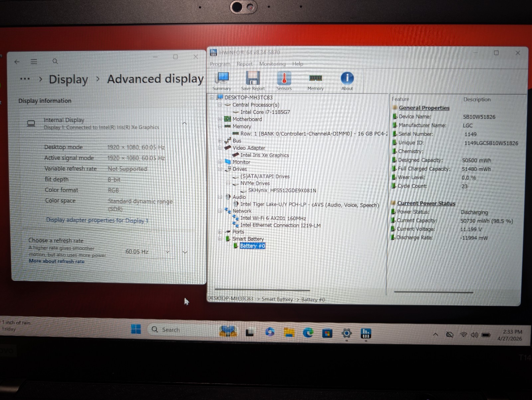Open the Settings hamburger navigation menu

coord(34,61)
